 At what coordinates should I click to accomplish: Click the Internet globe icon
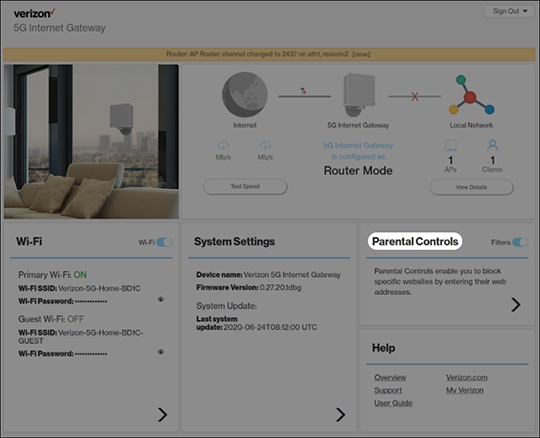coord(245,95)
